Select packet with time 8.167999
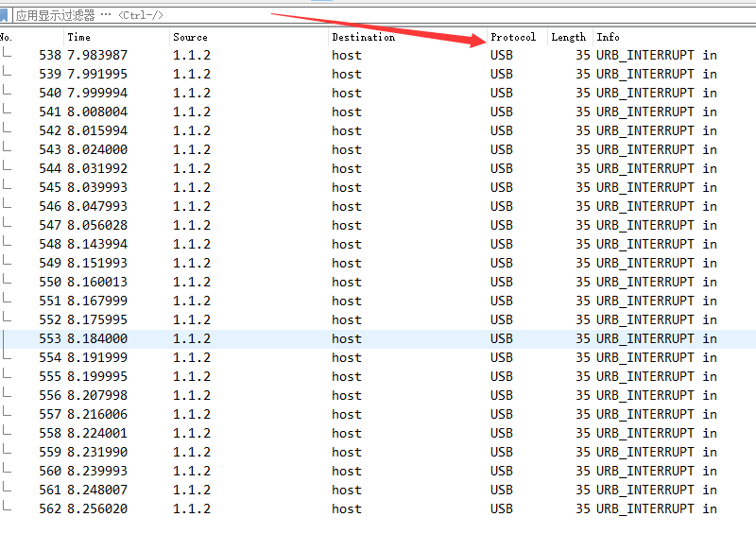The width and height of the screenshot is (756, 534). tap(378, 301)
